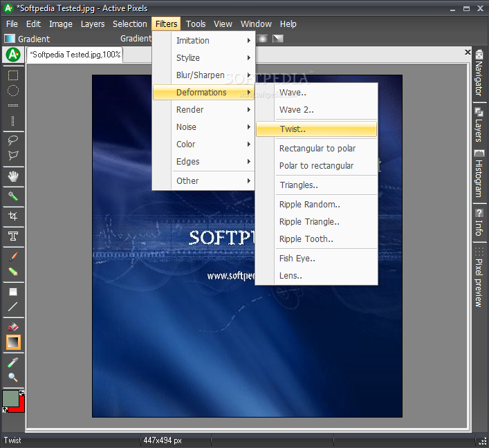Viewport: 489px width, 448px height.
Task: Select the text tool
Action: pos(12,236)
